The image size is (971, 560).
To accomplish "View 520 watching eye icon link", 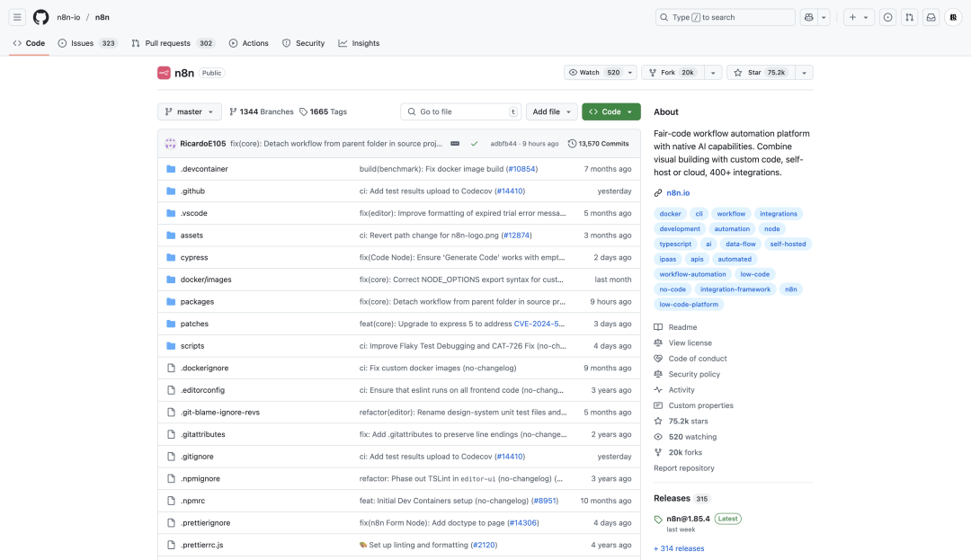I will click(x=685, y=437).
